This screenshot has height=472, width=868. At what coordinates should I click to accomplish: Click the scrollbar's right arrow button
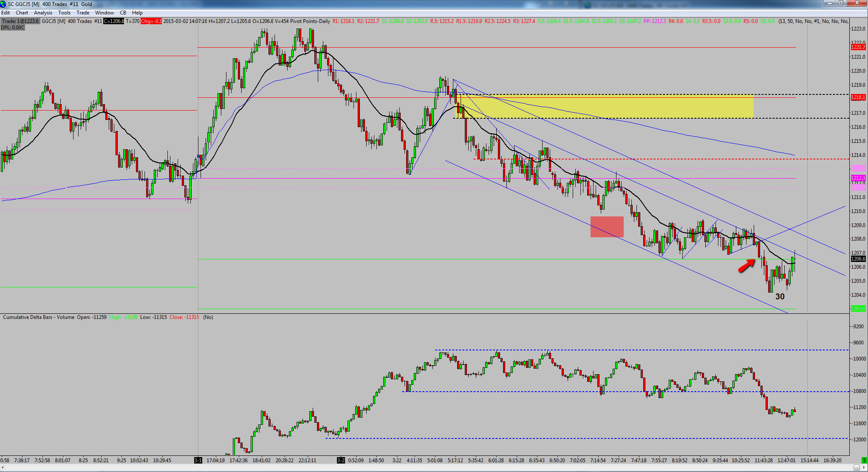(x=865, y=468)
